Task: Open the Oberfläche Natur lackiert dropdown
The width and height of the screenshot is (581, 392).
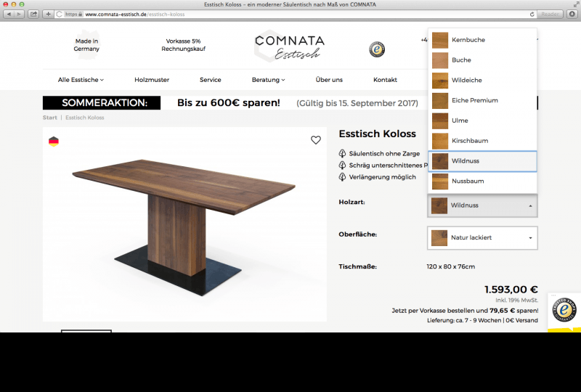Action: click(x=482, y=237)
